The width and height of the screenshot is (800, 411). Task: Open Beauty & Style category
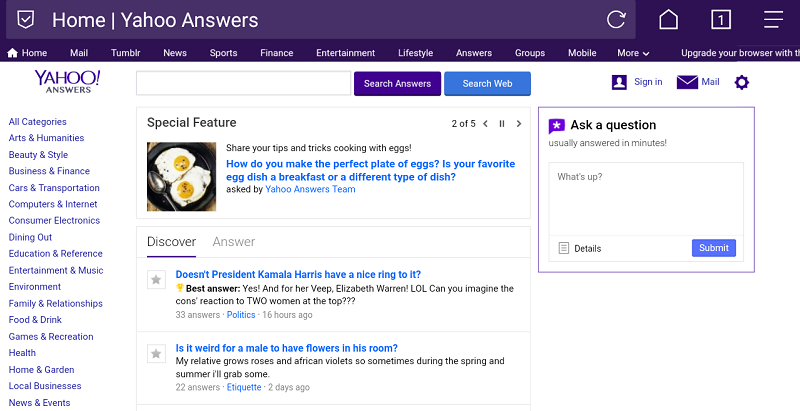point(38,155)
